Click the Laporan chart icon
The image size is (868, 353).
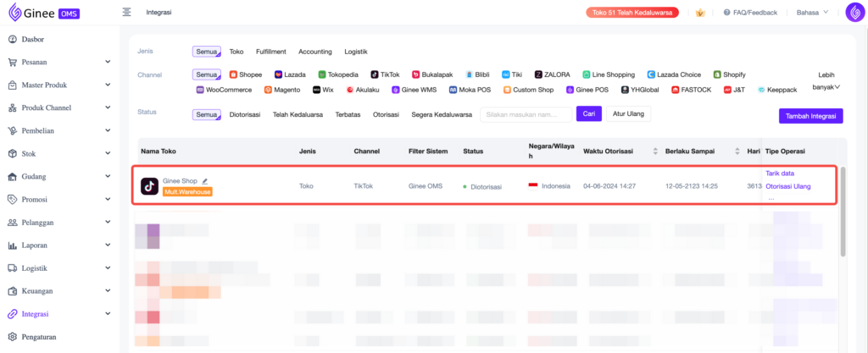point(13,245)
